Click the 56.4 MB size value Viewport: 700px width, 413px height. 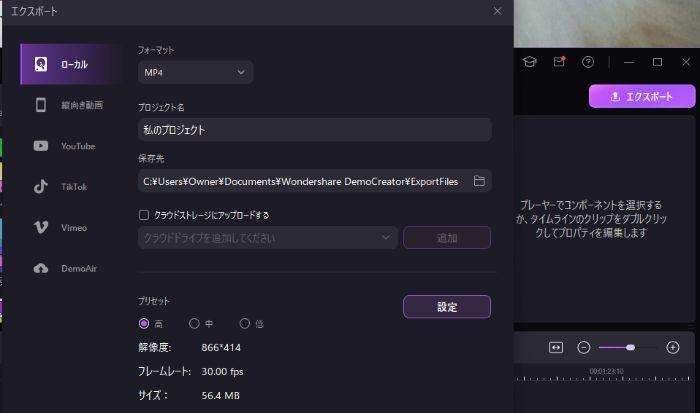tap(221, 396)
